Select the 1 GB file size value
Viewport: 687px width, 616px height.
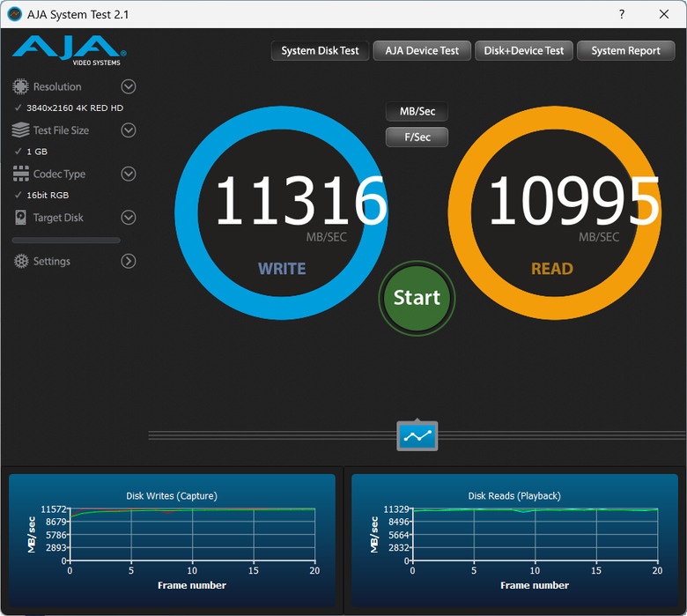pyautogui.click(x=37, y=152)
